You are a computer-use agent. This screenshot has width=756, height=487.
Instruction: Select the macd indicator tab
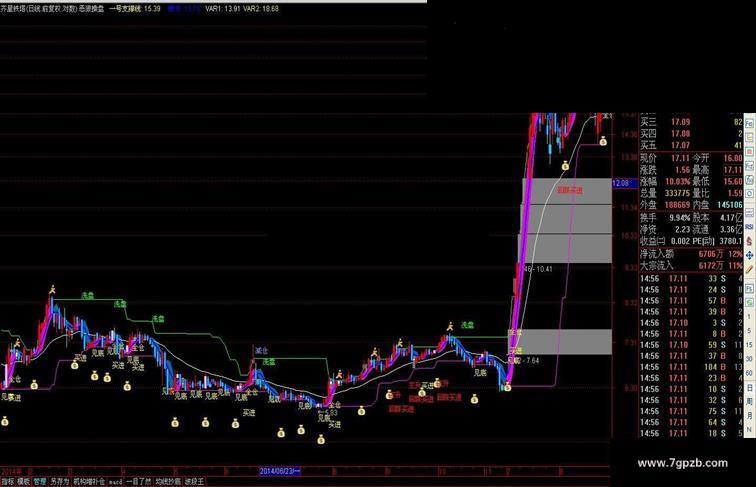(x=115, y=482)
